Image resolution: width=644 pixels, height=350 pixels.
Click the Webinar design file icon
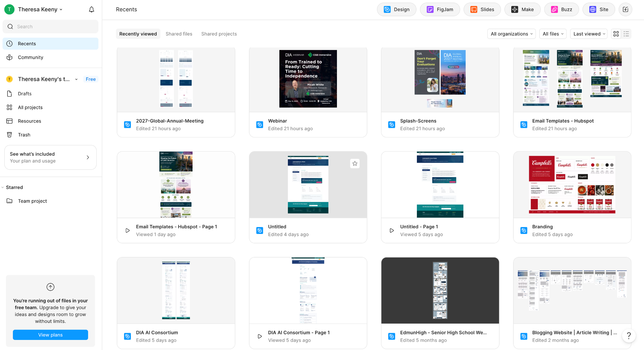[x=260, y=125]
